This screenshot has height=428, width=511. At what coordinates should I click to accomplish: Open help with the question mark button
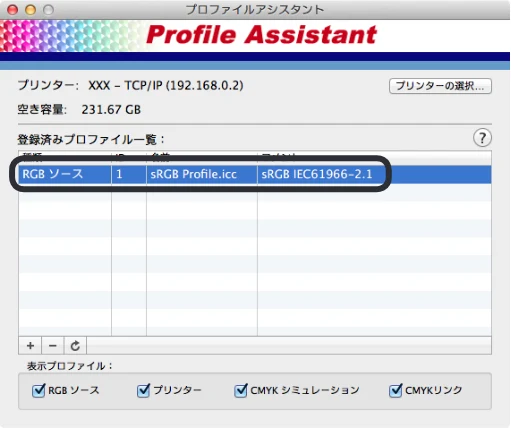coord(482,138)
